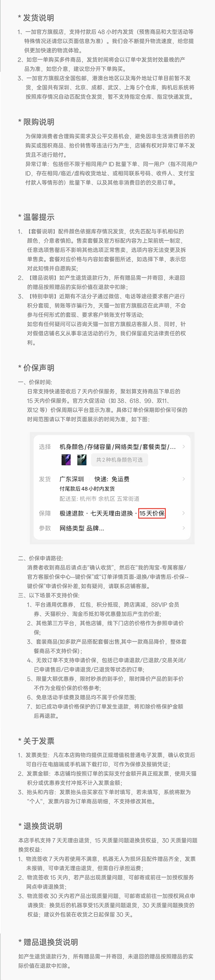Viewport: 215px width, 980px height.
Task: Tap the 快递: 免运费 label
Action: pos(112,479)
